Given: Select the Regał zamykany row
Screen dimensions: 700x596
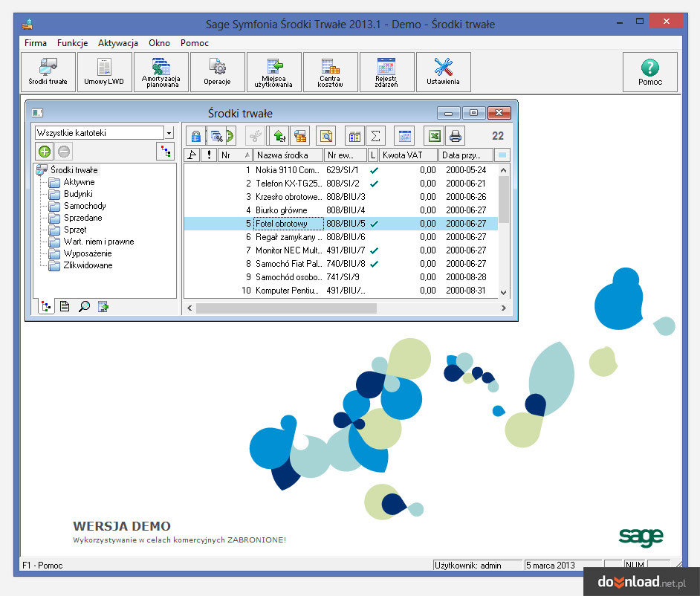Looking at the screenshot, I should point(341,237).
